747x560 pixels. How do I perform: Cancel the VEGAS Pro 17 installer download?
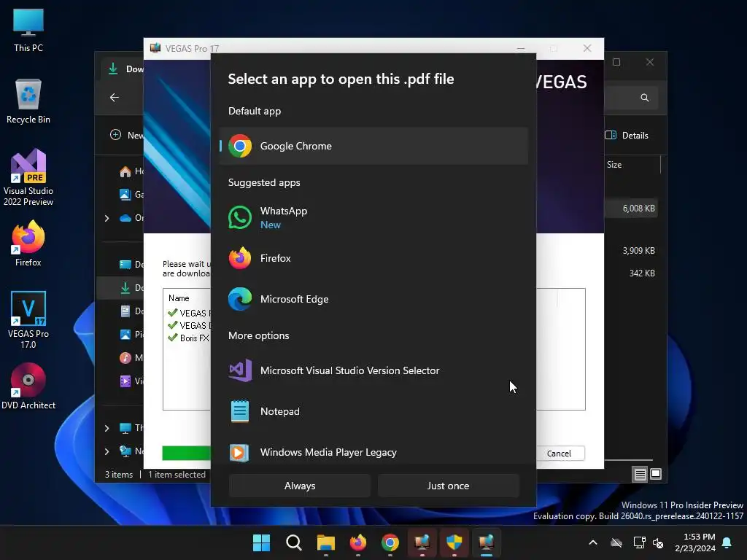(x=559, y=454)
